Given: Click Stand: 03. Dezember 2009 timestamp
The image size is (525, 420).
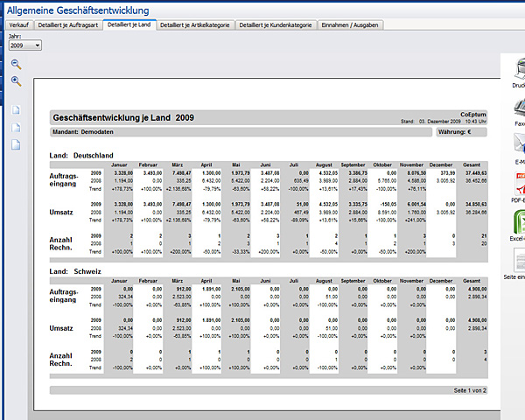Looking at the screenshot, I should [x=444, y=122].
